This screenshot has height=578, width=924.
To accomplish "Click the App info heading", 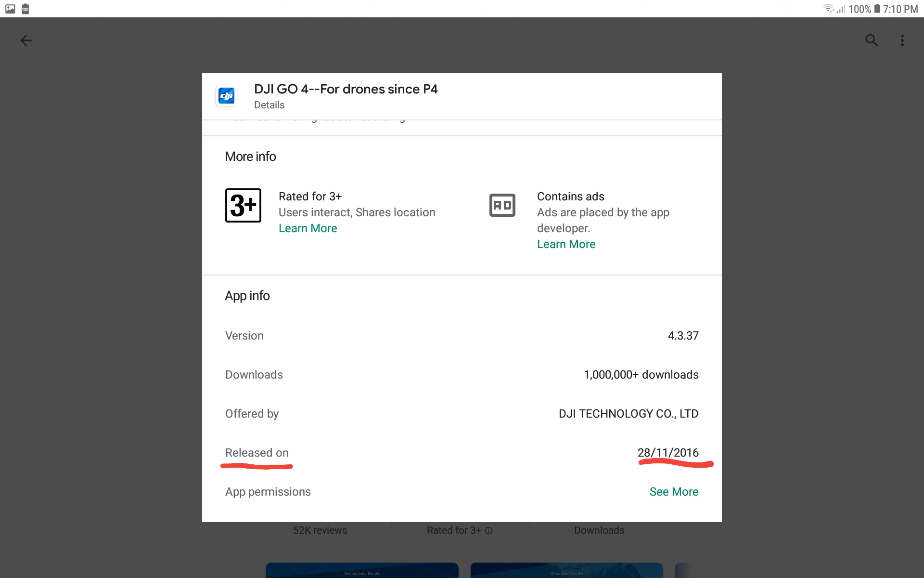I will tap(247, 296).
